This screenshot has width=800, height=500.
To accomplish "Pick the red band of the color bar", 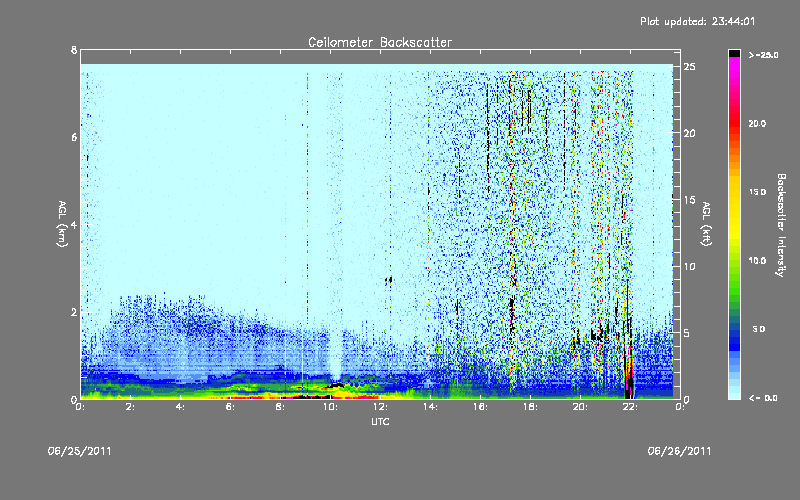I will pos(734,122).
